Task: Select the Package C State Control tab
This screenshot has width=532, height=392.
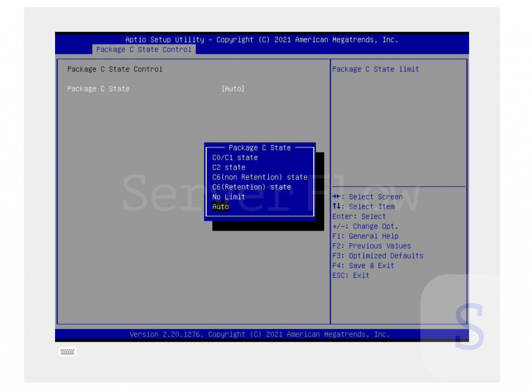Action: [x=144, y=50]
